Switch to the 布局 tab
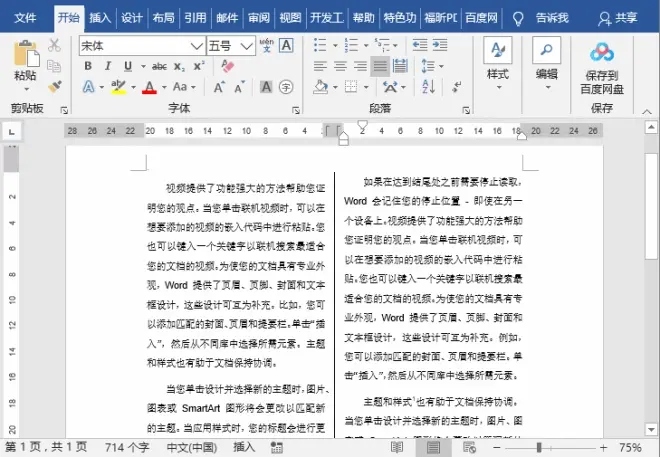The image size is (660, 457). 163,18
